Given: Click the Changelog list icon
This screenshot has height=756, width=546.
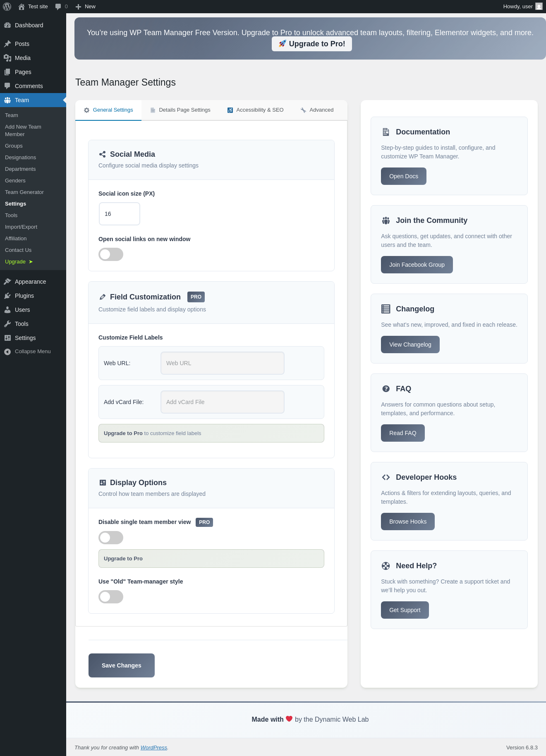Looking at the screenshot, I should point(386,309).
